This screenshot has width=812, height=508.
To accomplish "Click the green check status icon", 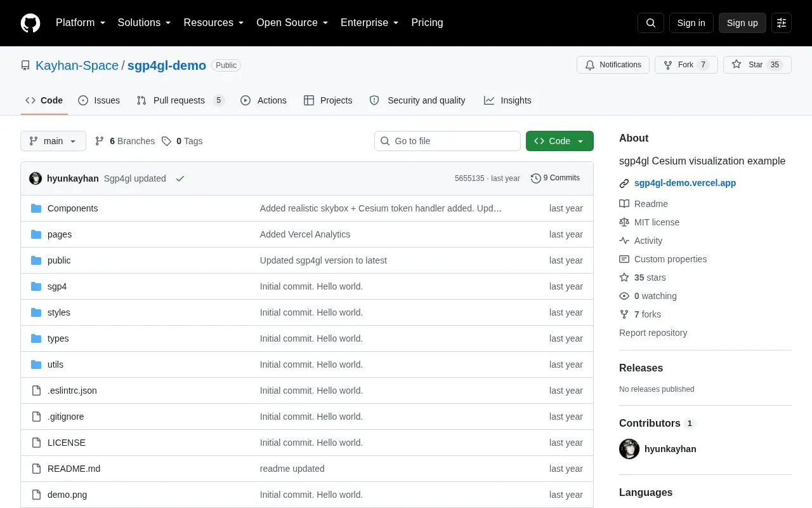I will point(180,178).
